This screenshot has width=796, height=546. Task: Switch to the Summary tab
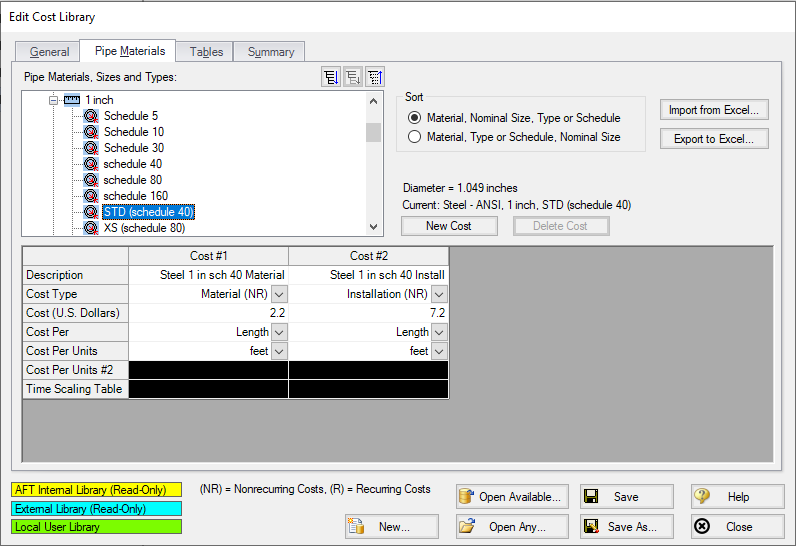coord(271,52)
